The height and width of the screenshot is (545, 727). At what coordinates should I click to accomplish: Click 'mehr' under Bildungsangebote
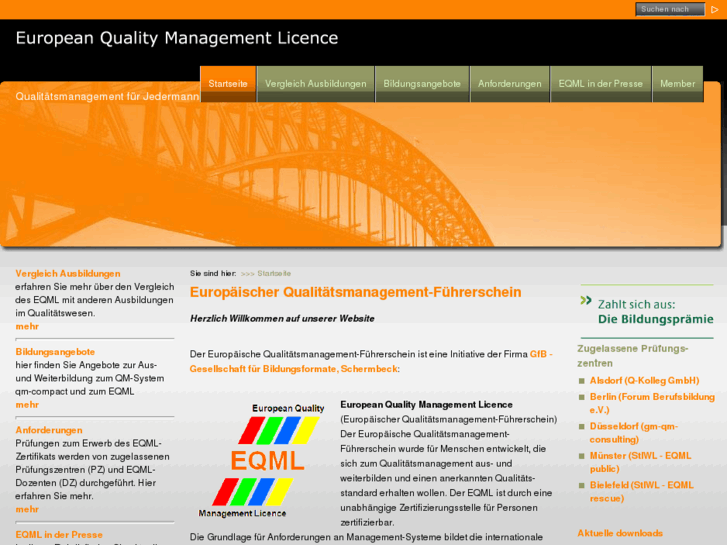point(27,405)
